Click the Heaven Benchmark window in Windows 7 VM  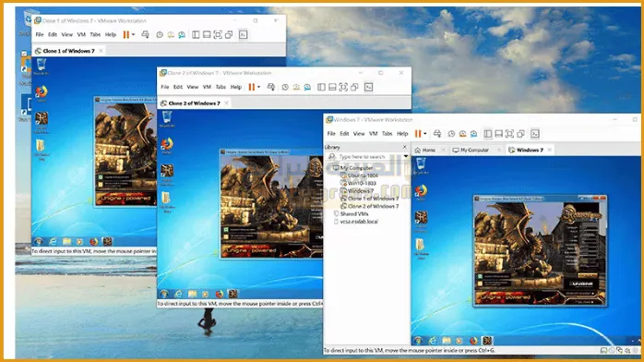pos(540,250)
